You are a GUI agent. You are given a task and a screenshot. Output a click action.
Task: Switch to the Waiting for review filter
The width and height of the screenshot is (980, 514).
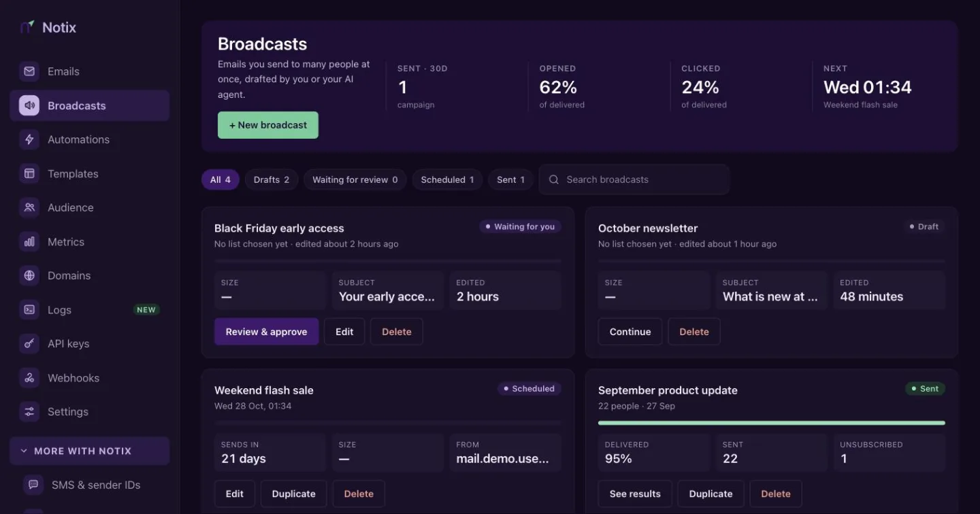tap(355, 179)
